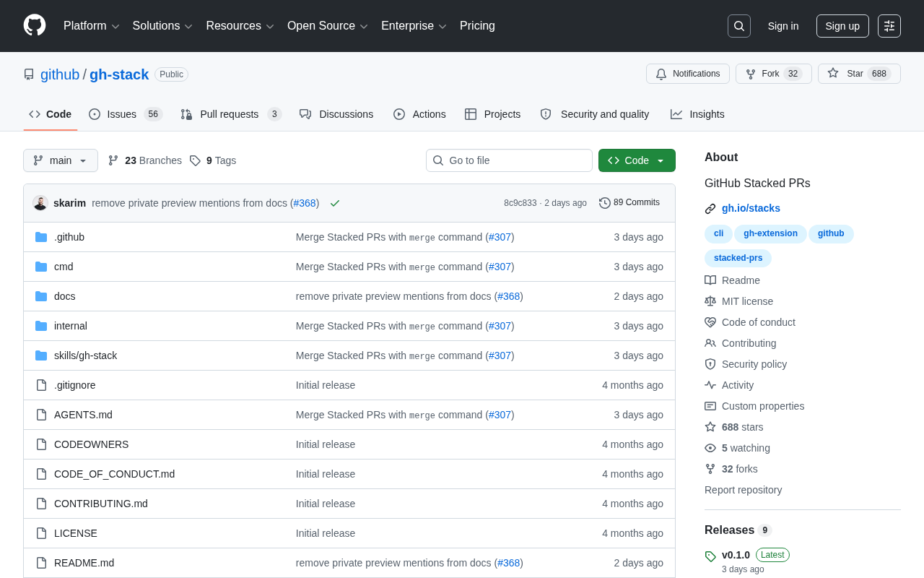Click the .github folder icon
924x578 pixels.
pyautogui.click(x=41, y=237)
